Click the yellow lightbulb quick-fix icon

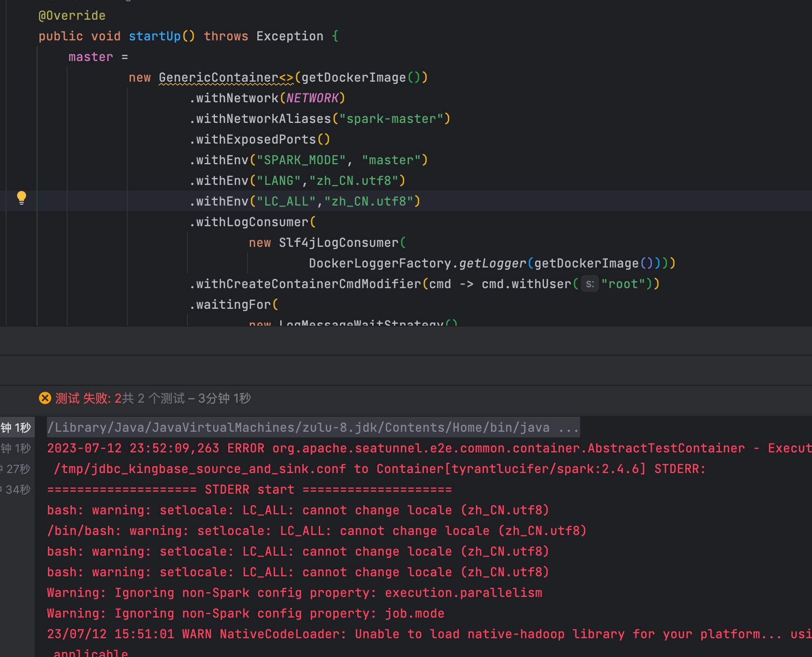22,198
